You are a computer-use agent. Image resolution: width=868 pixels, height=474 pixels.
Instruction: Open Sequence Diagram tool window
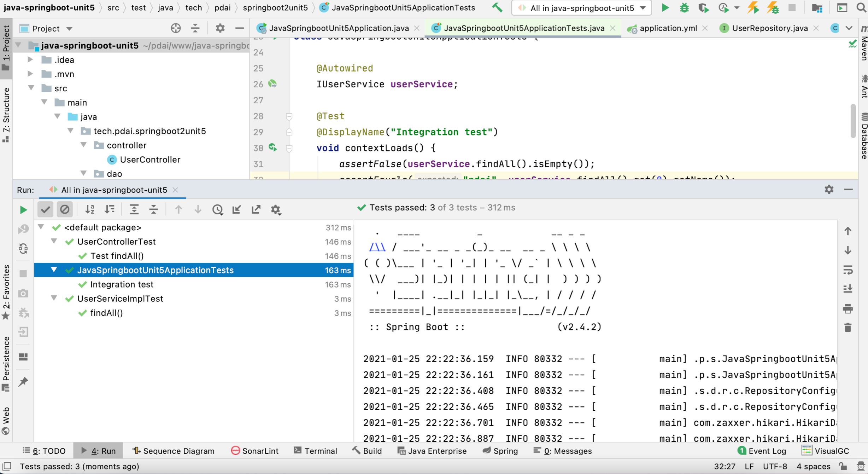pos(173,451)
